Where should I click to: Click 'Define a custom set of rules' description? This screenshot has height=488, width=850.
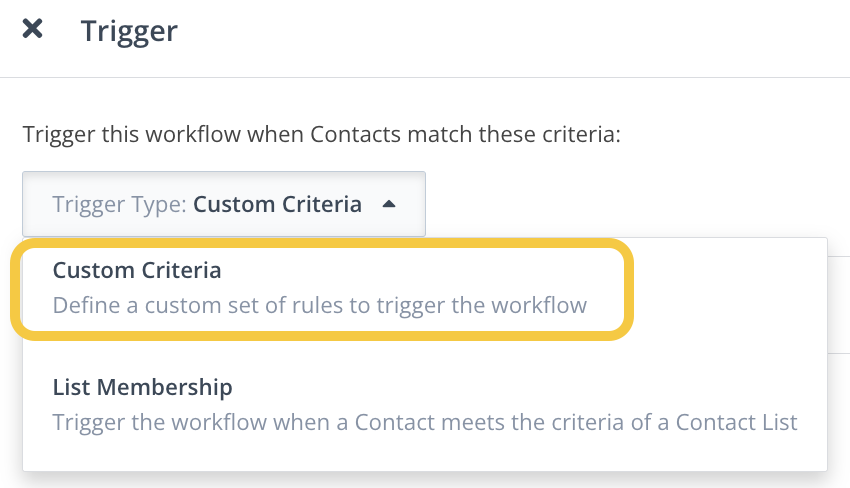[319, 304]
